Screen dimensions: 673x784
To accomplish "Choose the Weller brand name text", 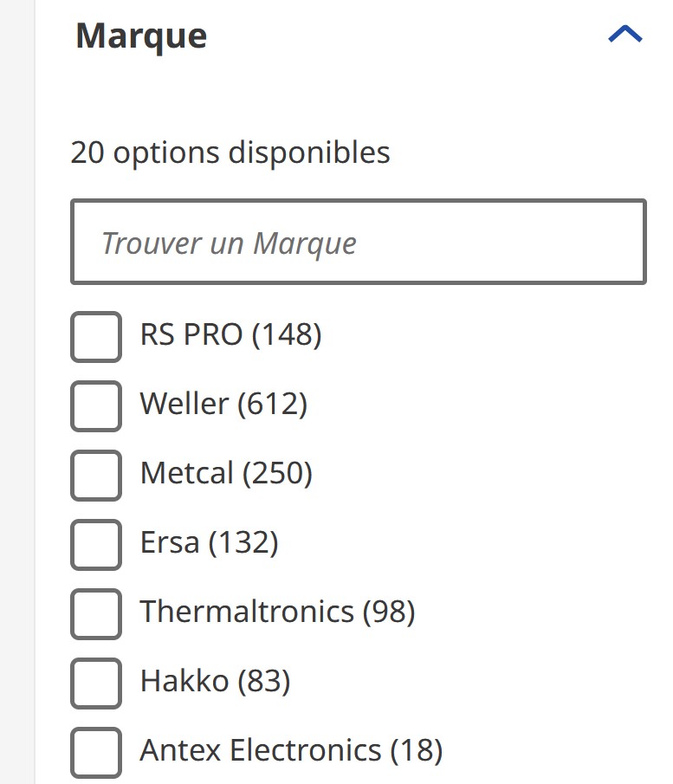I will (184, 404).
